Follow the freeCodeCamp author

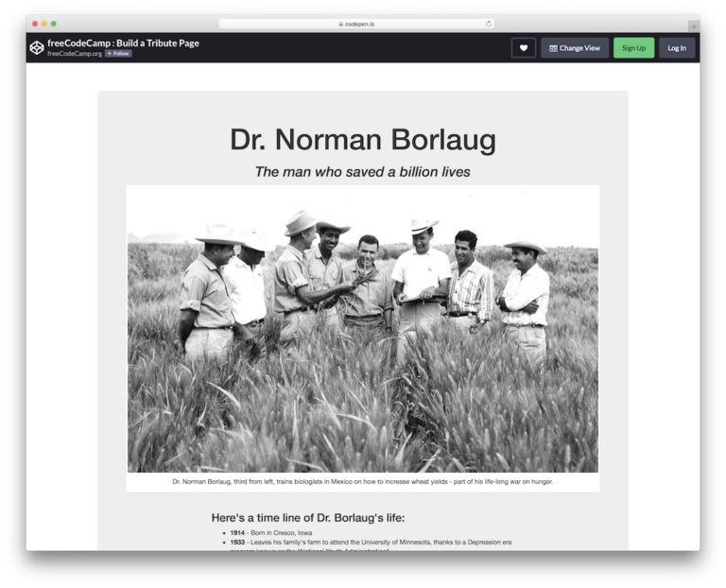click(118, 54)
